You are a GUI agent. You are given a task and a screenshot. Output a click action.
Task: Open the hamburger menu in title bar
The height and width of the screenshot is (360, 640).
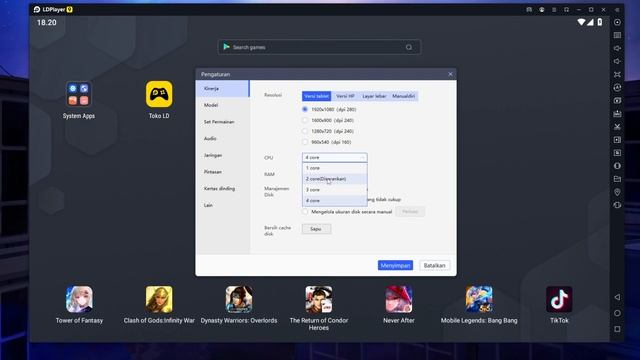[554, 9]
